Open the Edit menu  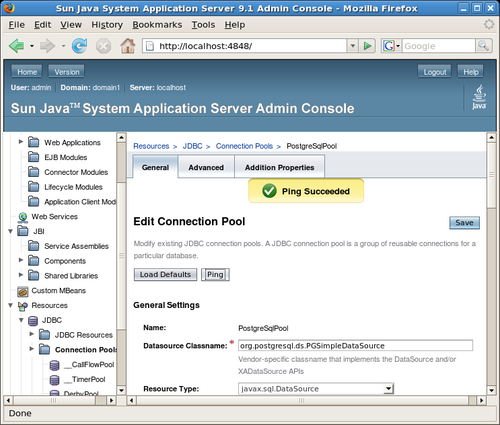pos(42,25)
